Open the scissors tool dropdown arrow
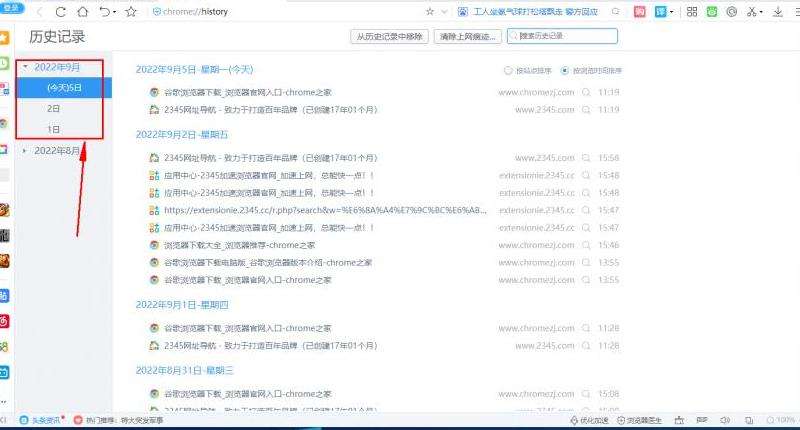This screenshot has height=430, width=800. click(x=761, y=12)
